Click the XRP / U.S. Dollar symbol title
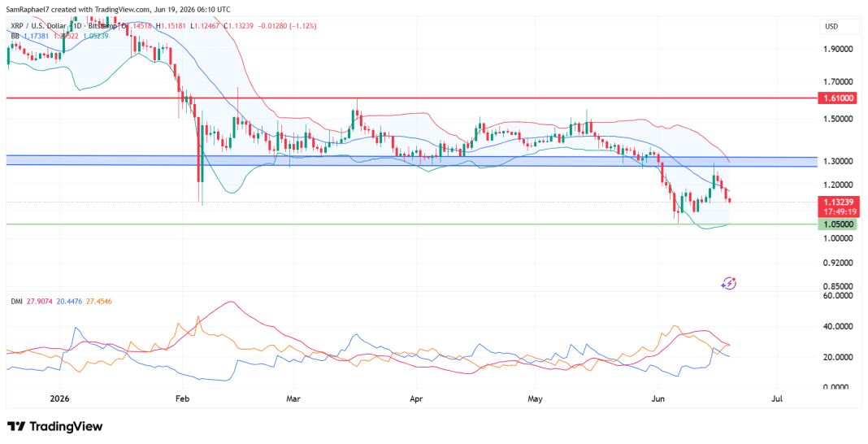Viewport: 868px width, 444px height. [x=39, y=25]
